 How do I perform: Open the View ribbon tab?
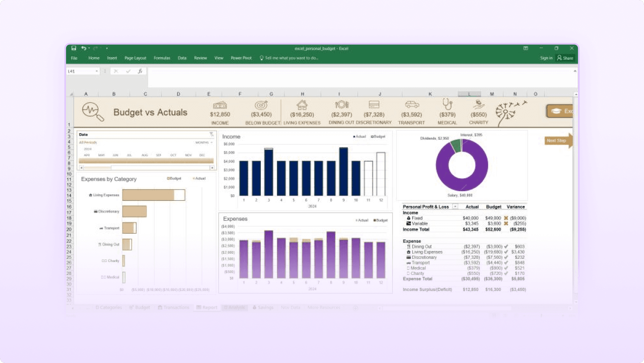click(x=219, y=58)
